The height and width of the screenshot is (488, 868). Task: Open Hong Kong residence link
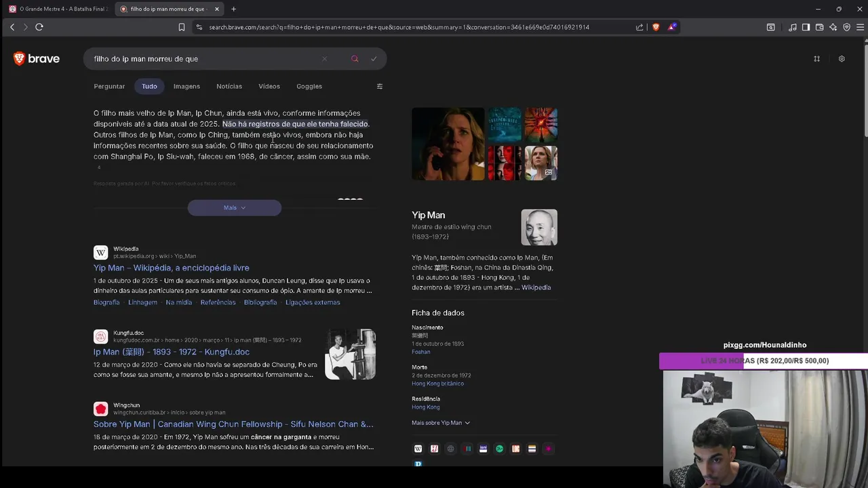(x=426, y=407)
